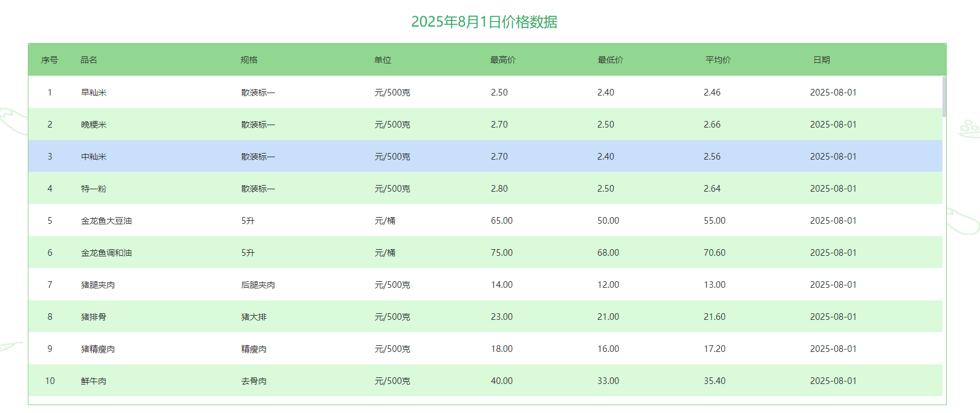The height and width of the screenshot is (413, 980).
Task: Select the 金龙鱼大豆油 product name cell
Action: pyautogui.click(x=106, y=221)
